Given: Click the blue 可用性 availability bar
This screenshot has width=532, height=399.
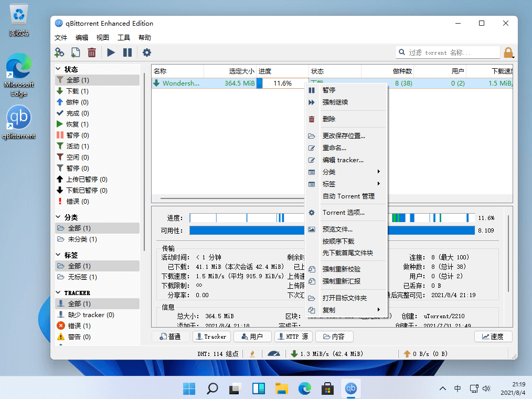Looking at the screenshot, I should 332,230.
